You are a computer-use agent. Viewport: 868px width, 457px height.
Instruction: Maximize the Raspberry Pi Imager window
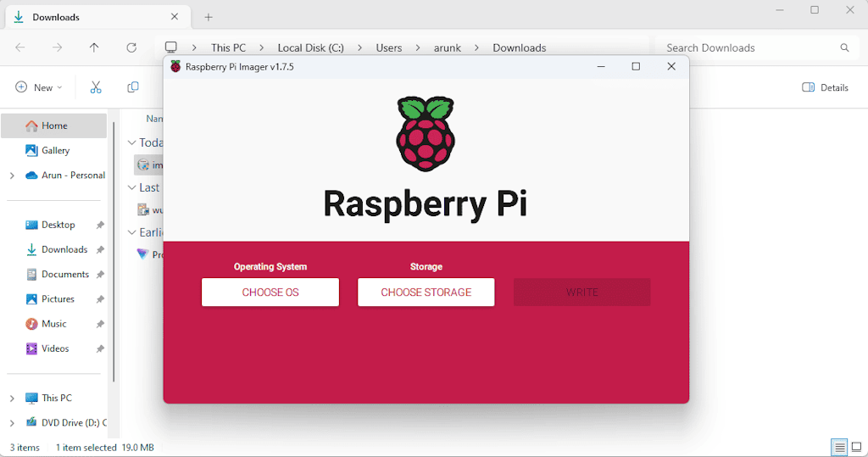(636, 66)
